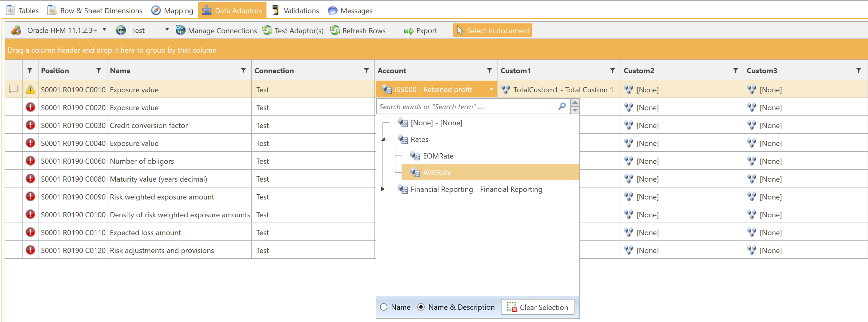This screenshot has width=868, height=322.
Task: Click the EOMRate account icon
Action: click(x=415, y=156)
